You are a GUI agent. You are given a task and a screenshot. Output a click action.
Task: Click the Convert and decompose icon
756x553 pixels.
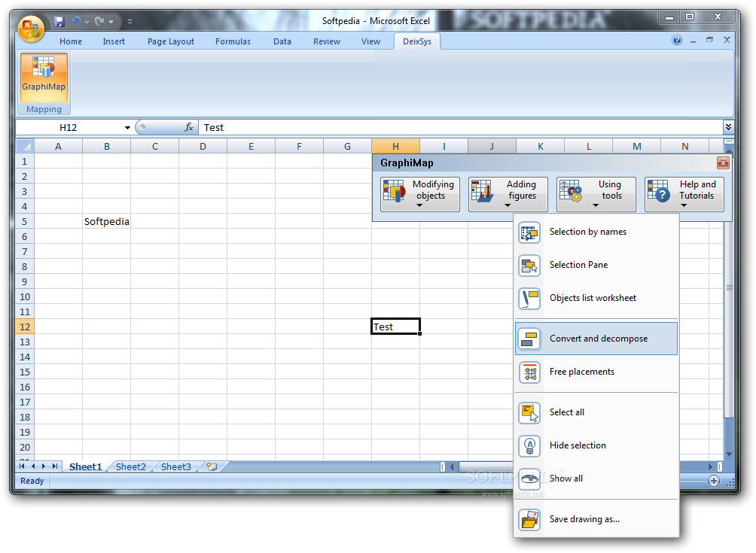529,339
